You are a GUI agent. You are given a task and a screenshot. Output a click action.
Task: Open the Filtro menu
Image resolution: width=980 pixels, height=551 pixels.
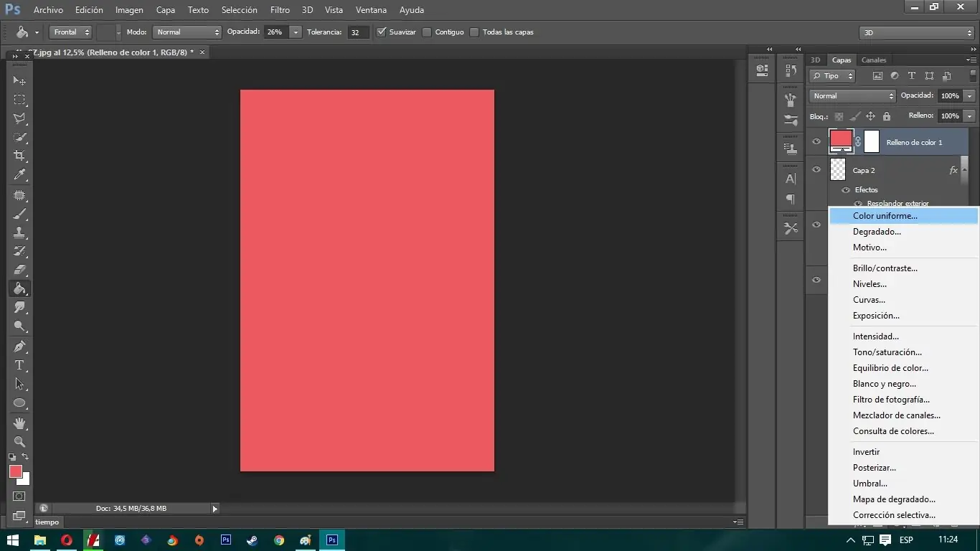tap(280, 9)
